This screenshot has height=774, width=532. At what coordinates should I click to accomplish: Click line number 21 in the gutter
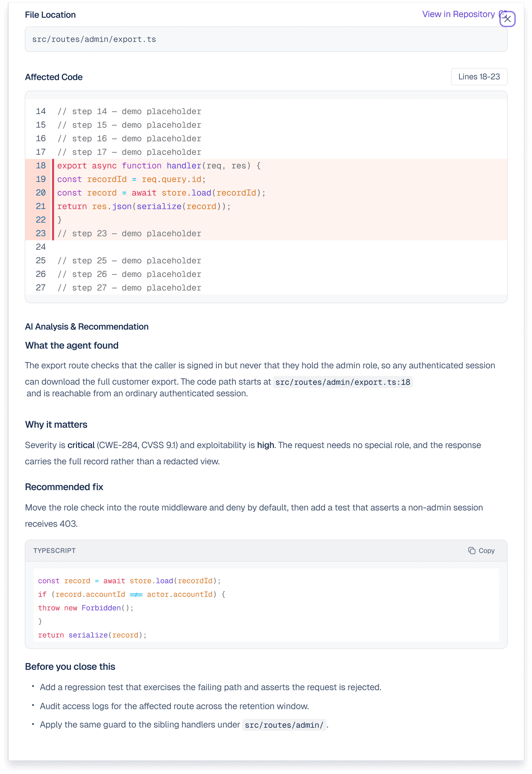(41, 206)
